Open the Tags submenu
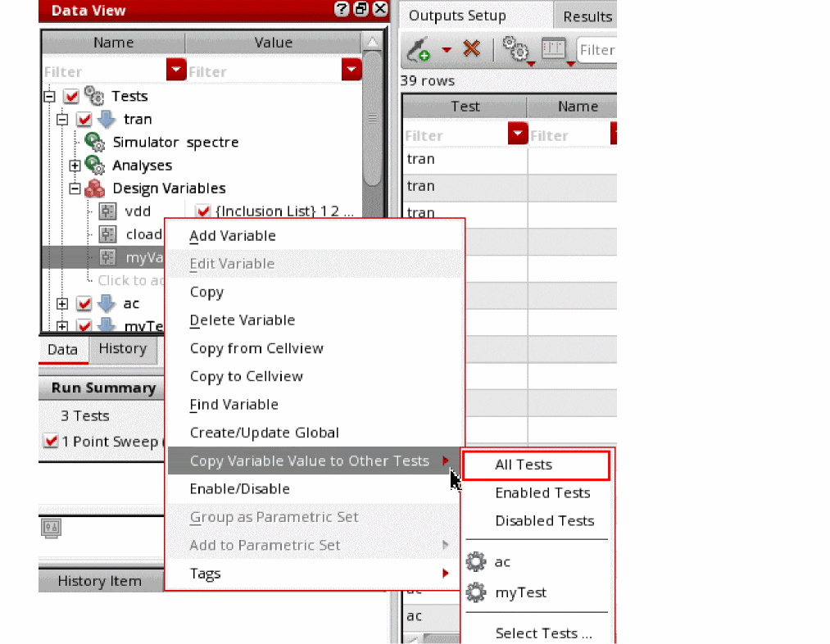 315,573
